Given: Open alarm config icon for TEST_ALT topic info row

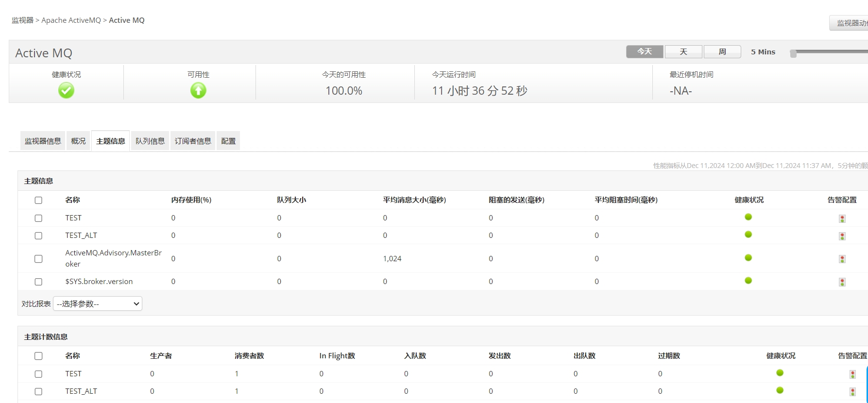Looking at the screenshot, I should point(842,236).
